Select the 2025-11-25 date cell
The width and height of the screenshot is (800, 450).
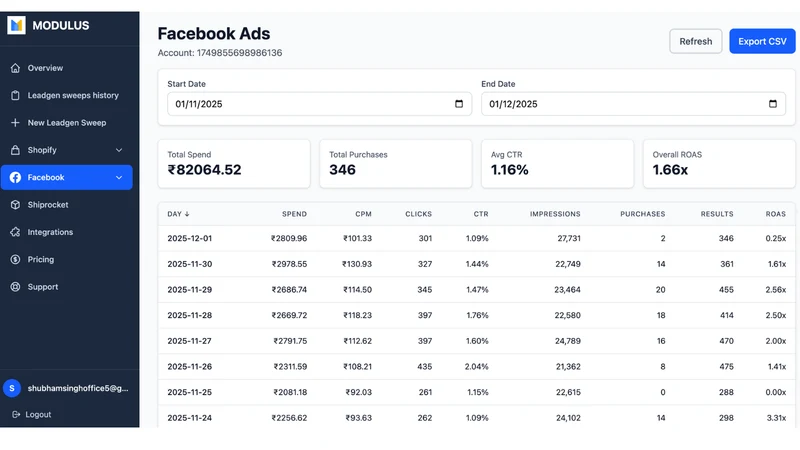[189, 392]
